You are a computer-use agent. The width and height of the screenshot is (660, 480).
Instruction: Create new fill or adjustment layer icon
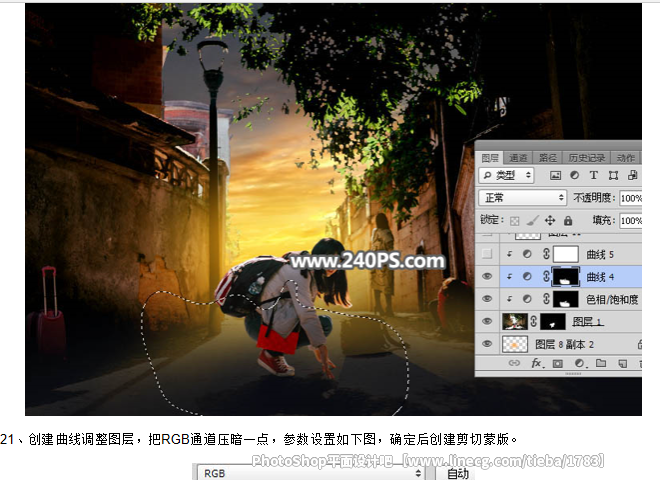[580, 363]
